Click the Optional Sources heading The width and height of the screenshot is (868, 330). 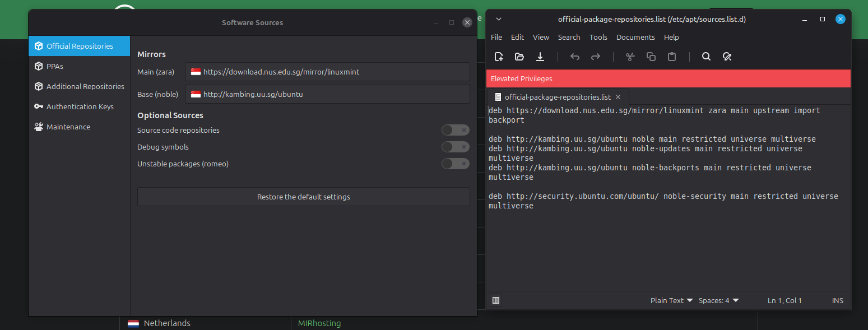tap(170, 115)
